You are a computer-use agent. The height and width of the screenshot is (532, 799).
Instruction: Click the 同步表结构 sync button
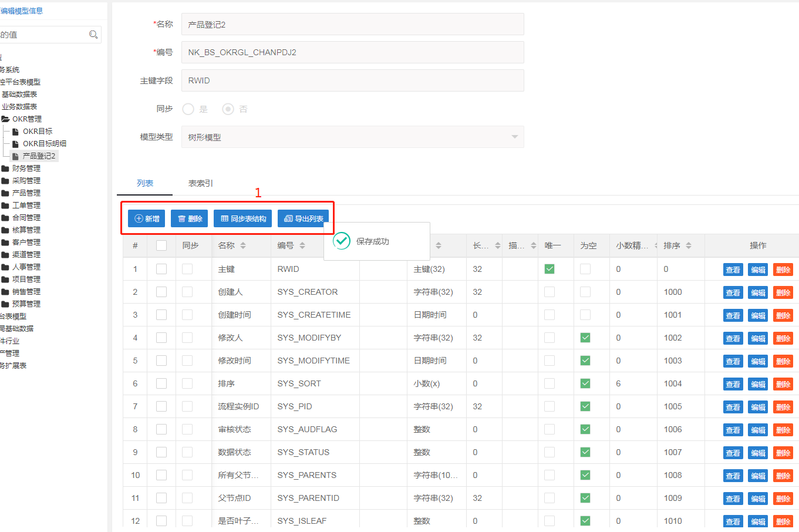[x=243, y=218]
